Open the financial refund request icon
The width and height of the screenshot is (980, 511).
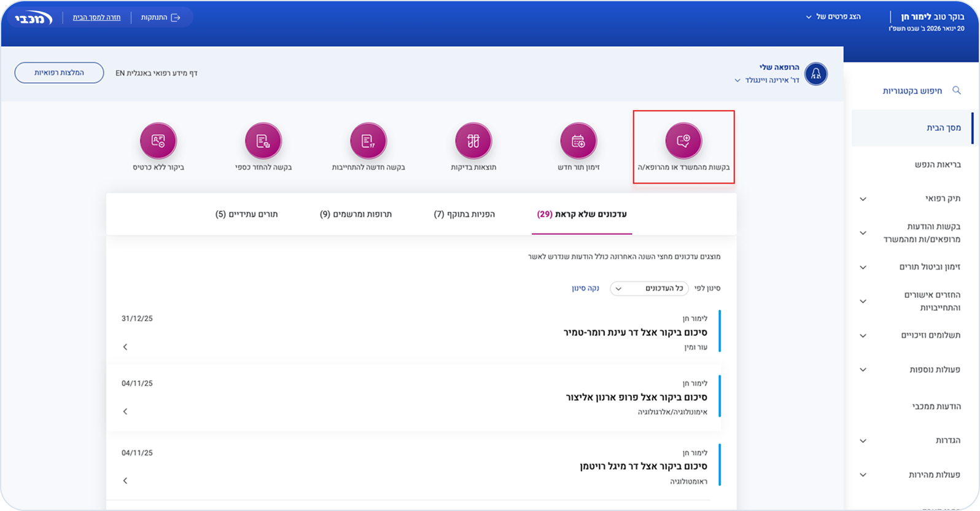coord(263,141)
